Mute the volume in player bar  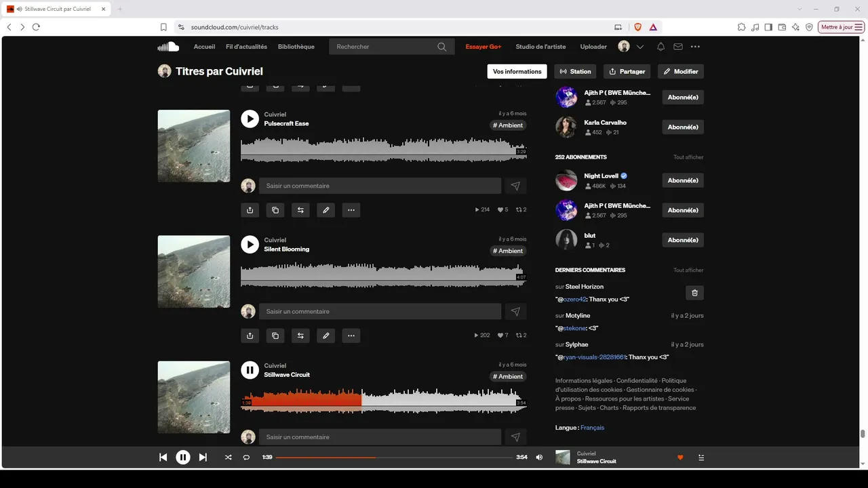coord(539,457)
